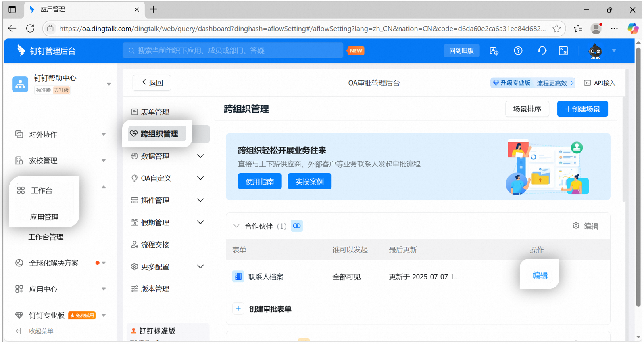Click the 创建场景 button
Viewport: 644px width, 344px height.
582,109
